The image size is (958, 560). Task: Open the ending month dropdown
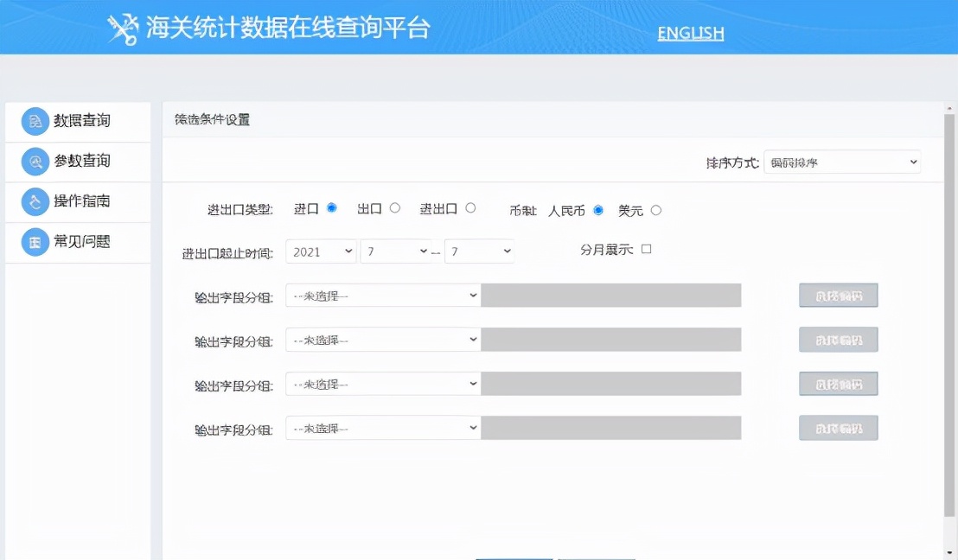pos(480,251)
